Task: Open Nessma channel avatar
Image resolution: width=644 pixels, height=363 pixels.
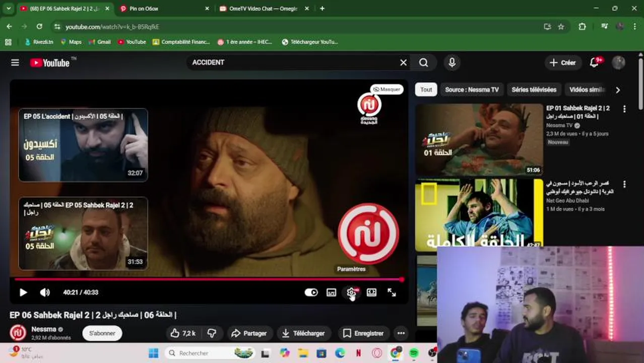Action: pyautogui.click(x=18, y=333)
